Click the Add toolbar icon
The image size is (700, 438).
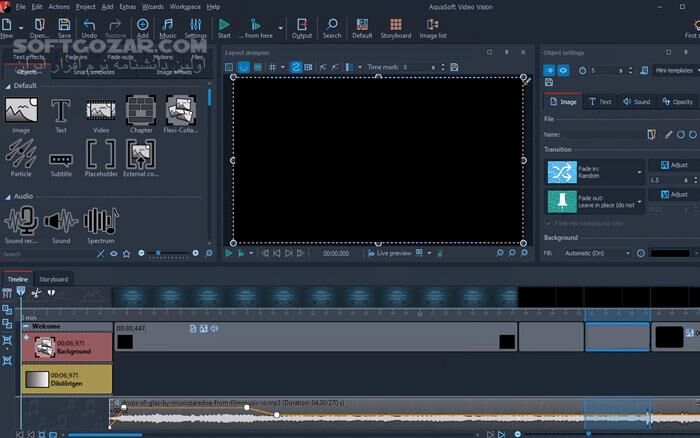(x=142, y=28)
